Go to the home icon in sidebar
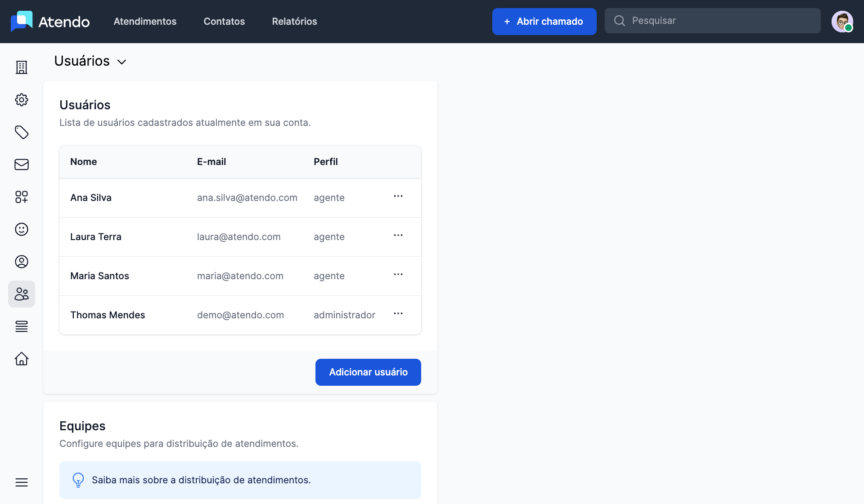 (22, 359)
